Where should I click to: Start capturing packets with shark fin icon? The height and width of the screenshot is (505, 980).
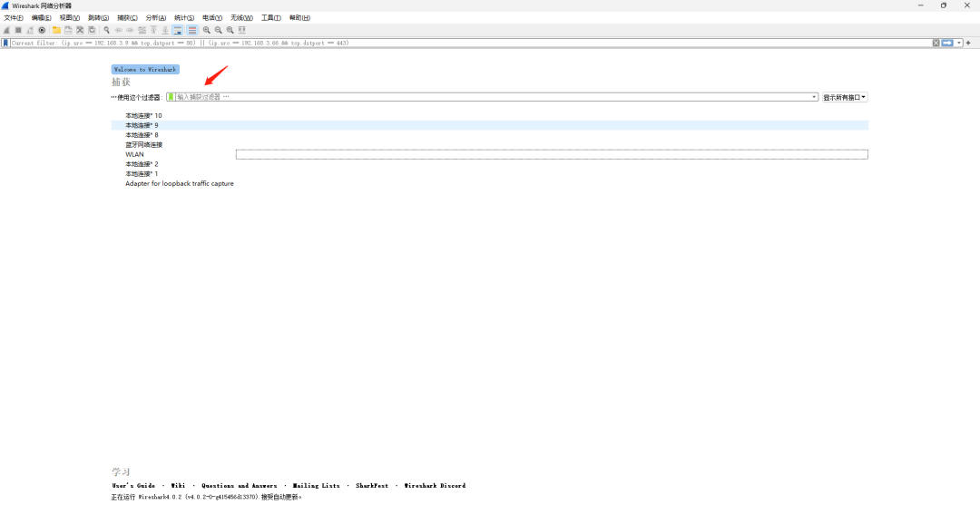[6, 30]
